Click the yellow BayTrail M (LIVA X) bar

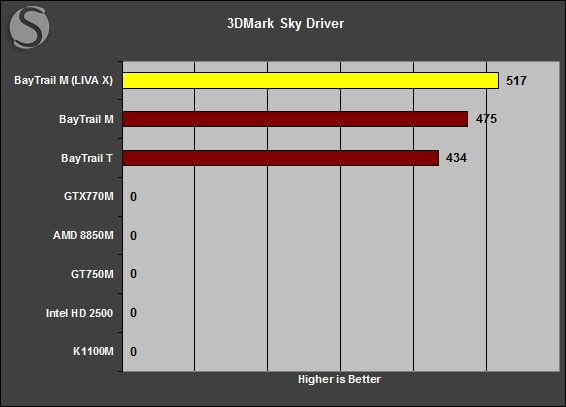coord(310,80)
